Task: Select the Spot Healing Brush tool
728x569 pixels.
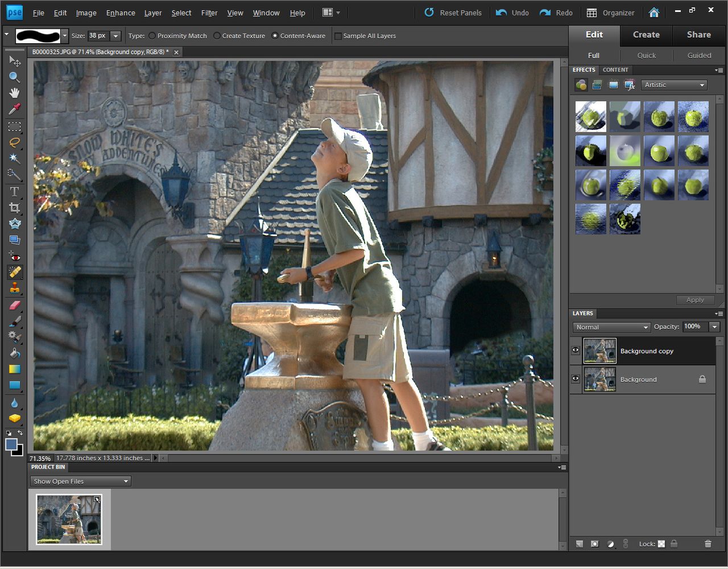Action: click(14, 272)
